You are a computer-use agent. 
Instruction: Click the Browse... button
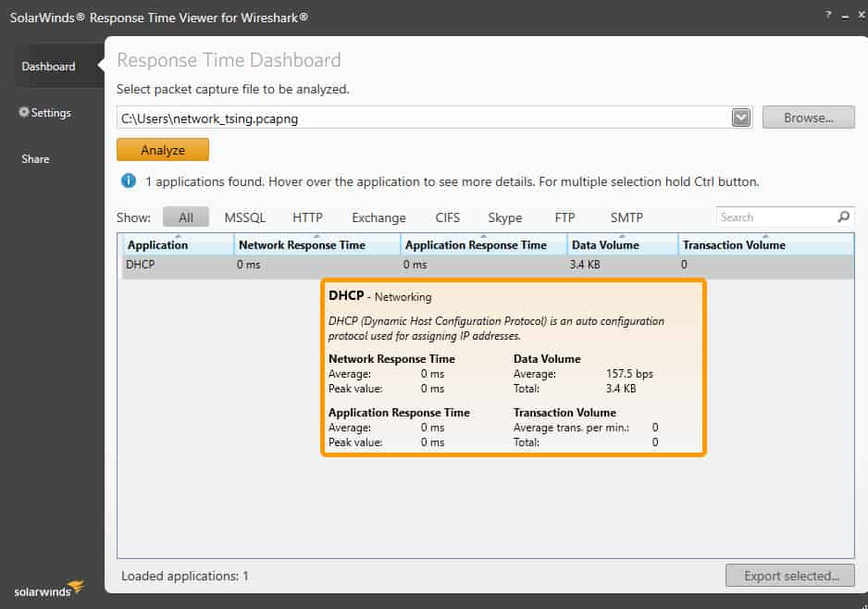click(808, 118)
